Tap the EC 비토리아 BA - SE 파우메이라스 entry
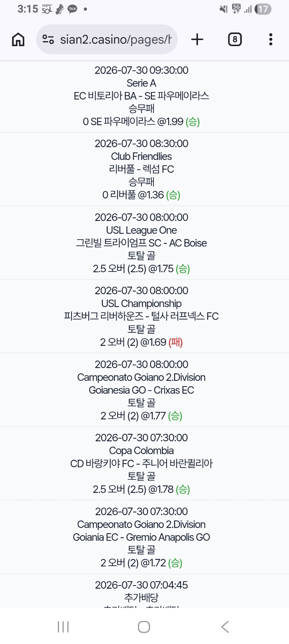Screen dimensions: 289x644 tap(141, 96)
